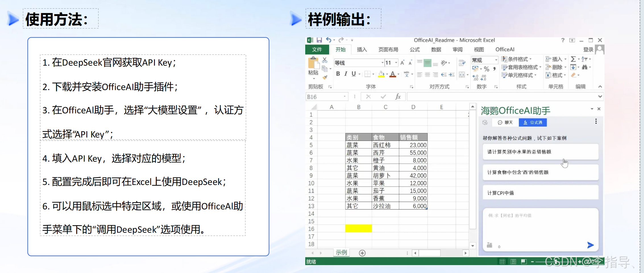Click the Merge and Center icon
Screen dimensions: 644x273
pyautogui.click(x=462, y=75)
